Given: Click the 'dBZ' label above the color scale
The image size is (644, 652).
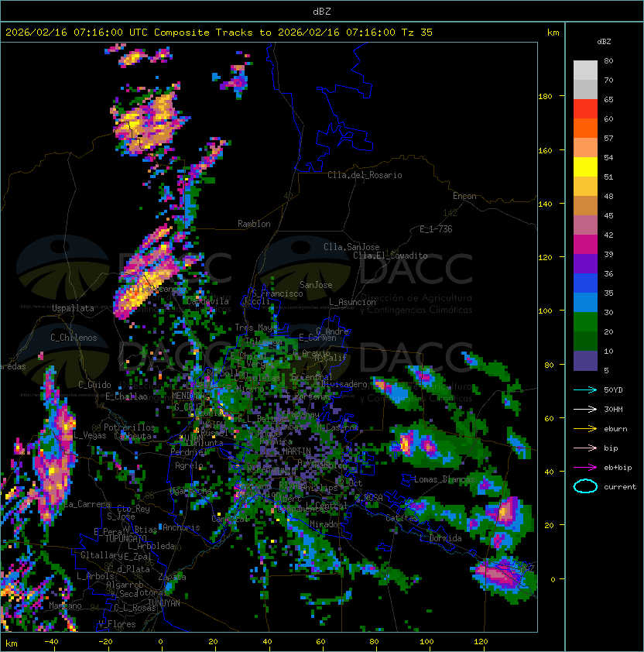Looking at the screenshot, I should point(604,42).
